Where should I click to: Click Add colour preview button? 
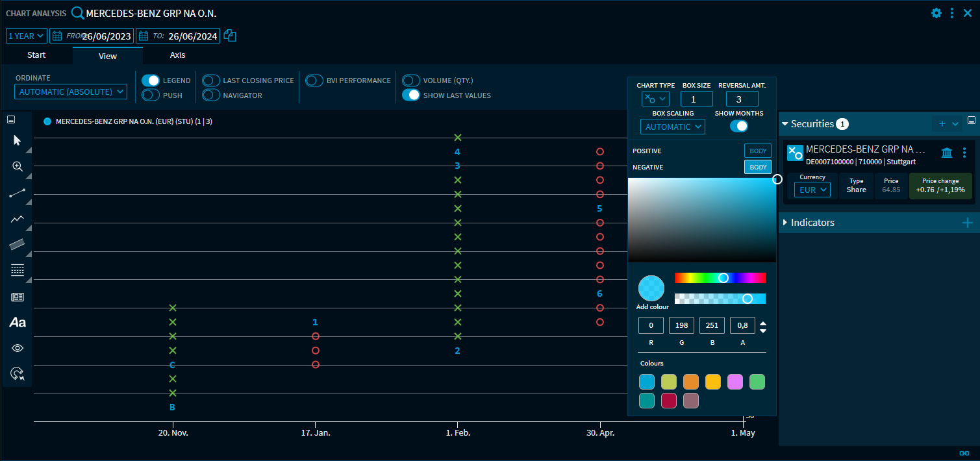pos(651,288)
